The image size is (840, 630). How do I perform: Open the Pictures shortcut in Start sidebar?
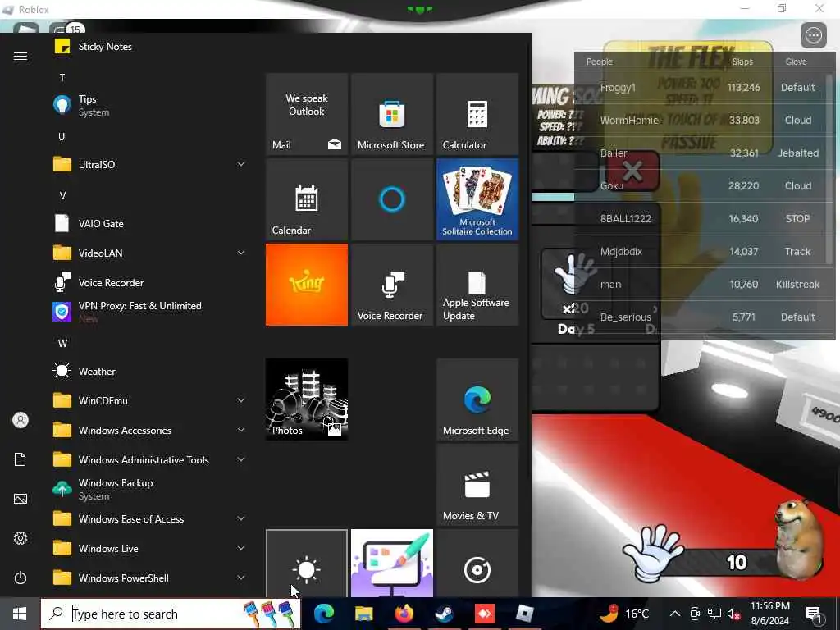[x=21, y=499]
